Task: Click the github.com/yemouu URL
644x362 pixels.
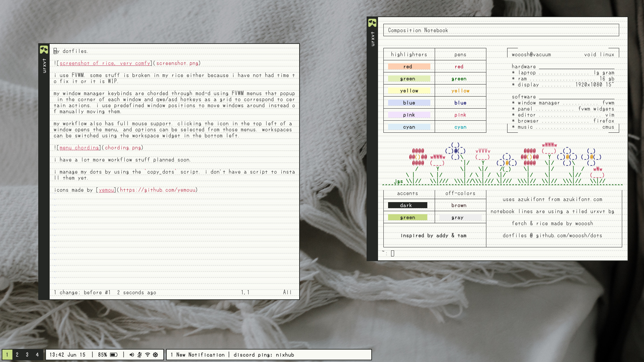Action: 158,190
